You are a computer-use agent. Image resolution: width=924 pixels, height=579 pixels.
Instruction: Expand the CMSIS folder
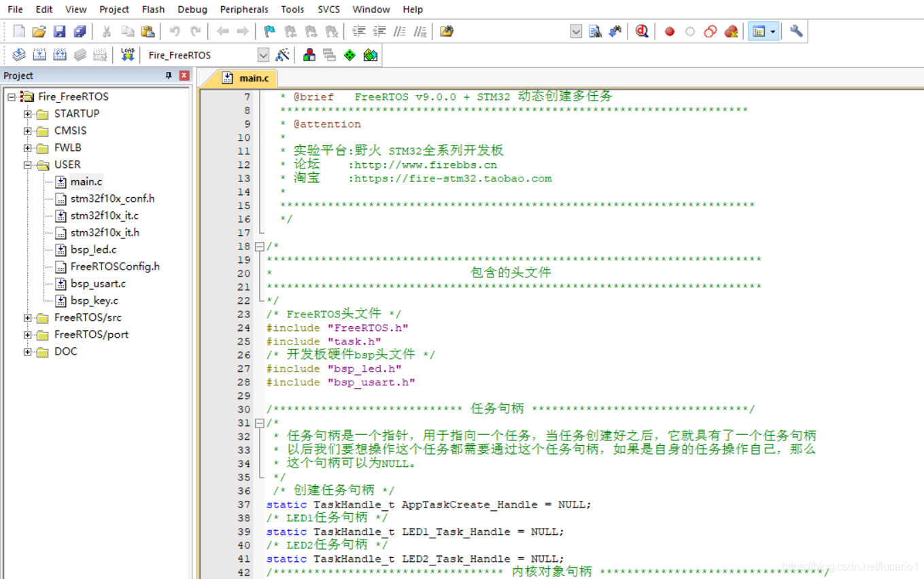28,130
